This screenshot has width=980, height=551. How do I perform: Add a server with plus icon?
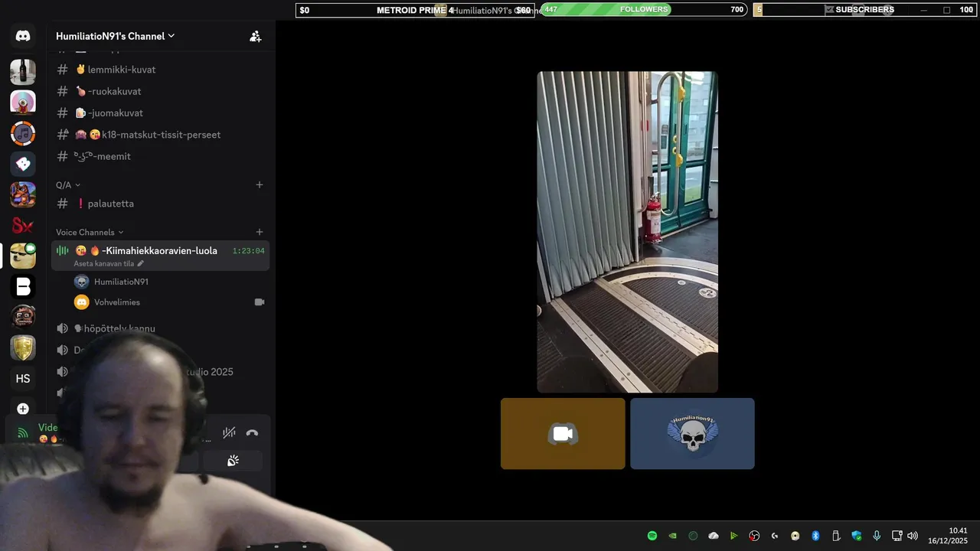pyautogui.click(x=23, y=409)
